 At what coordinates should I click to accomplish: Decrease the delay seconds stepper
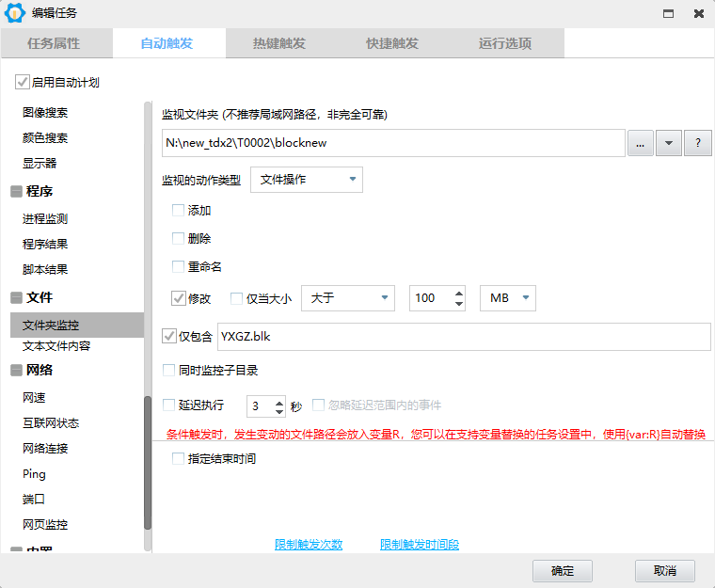pos(279,411)
